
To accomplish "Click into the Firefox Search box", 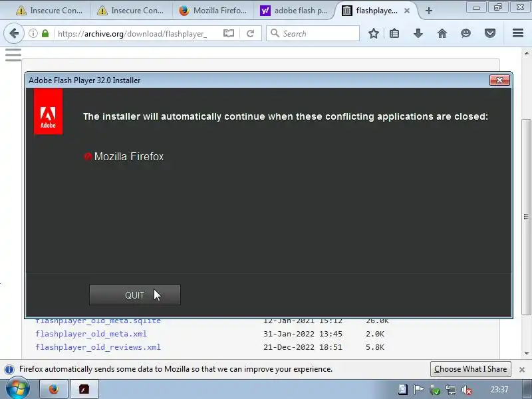I will coord(313,33).
